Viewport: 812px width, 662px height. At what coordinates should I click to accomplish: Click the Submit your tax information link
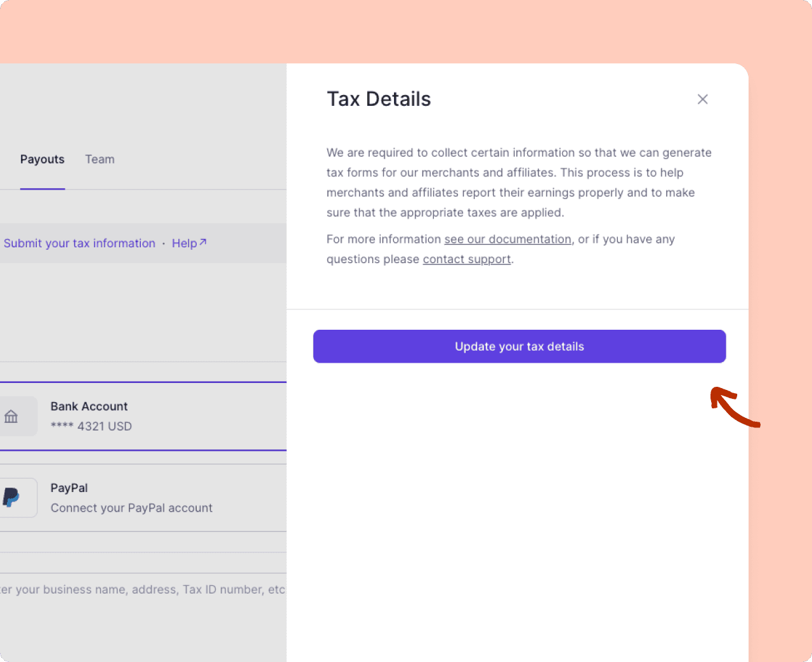pyautogui.click(x=79, y=243)
